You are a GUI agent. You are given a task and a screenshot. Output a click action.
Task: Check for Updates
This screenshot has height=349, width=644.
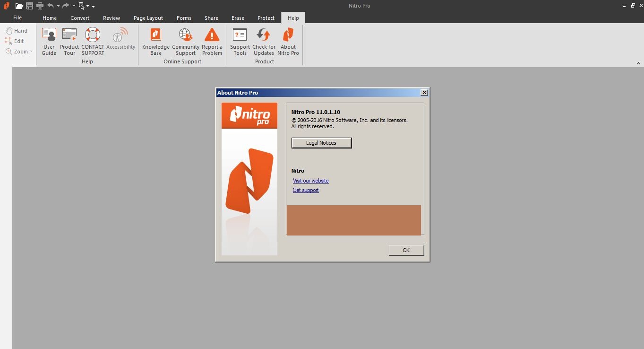[x=264, y=42]
